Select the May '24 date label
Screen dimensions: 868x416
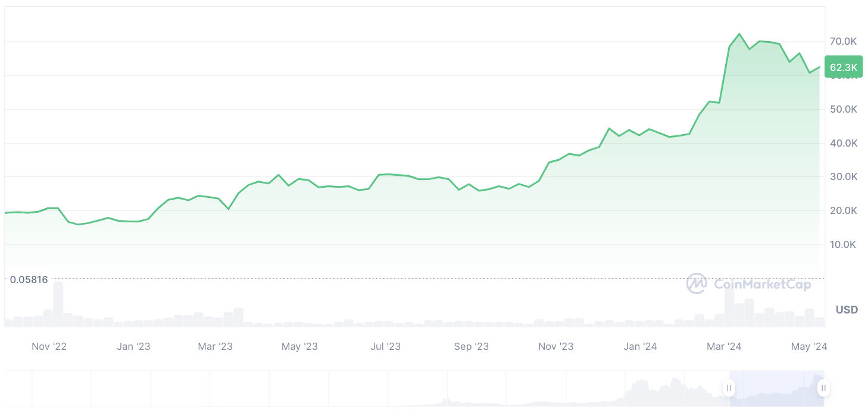point(809,347)
